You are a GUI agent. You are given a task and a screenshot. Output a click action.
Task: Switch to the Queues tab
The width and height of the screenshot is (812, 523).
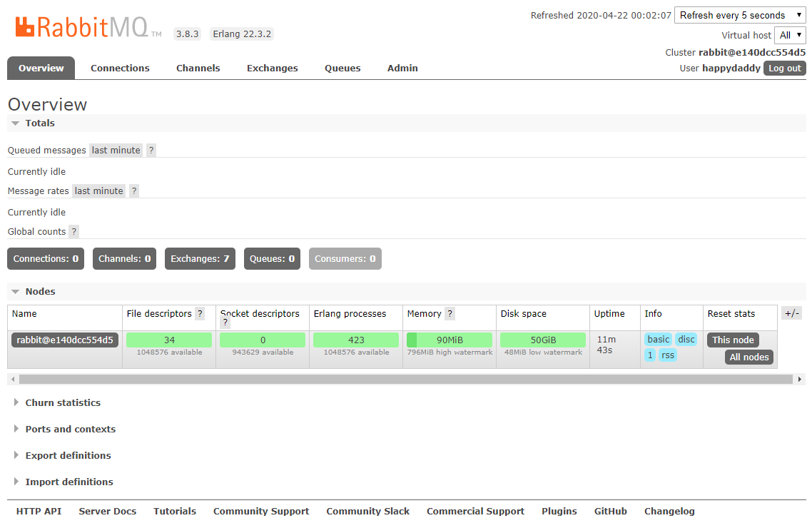coord(342,68)
